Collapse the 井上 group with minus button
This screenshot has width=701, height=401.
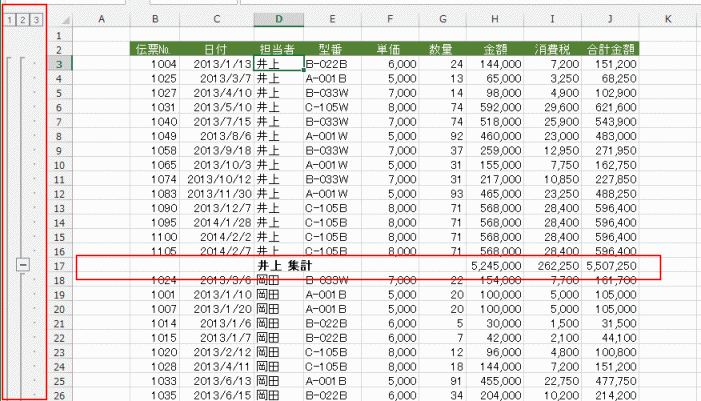coord(23,266)
